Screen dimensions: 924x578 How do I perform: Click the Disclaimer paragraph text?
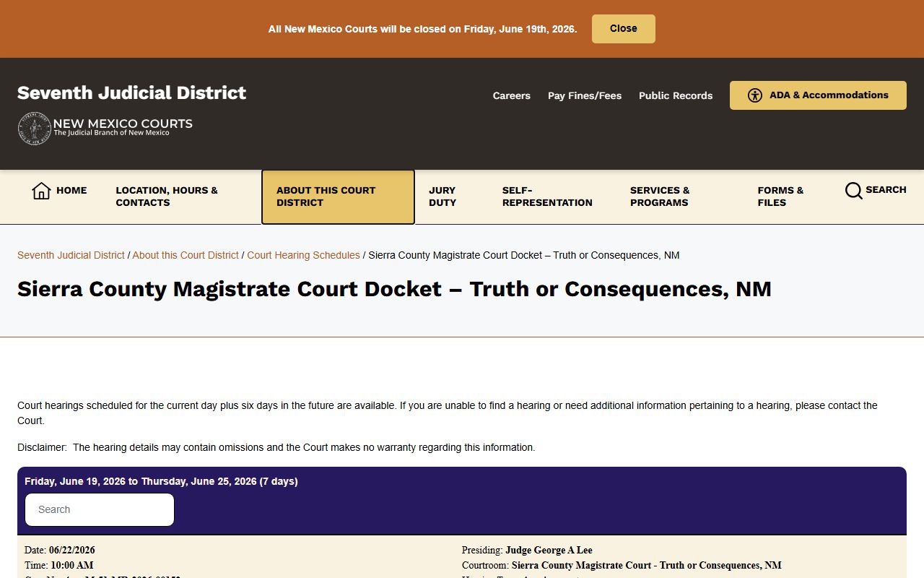[x=276, y=447]
